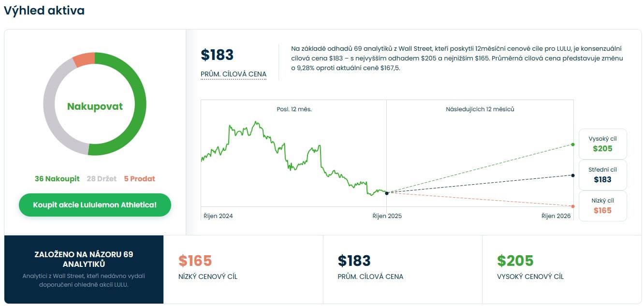Select the Střední cíl $183 box
Viewport: 644px width, 306px height.
pyautogui.click(x=602, y=175)
